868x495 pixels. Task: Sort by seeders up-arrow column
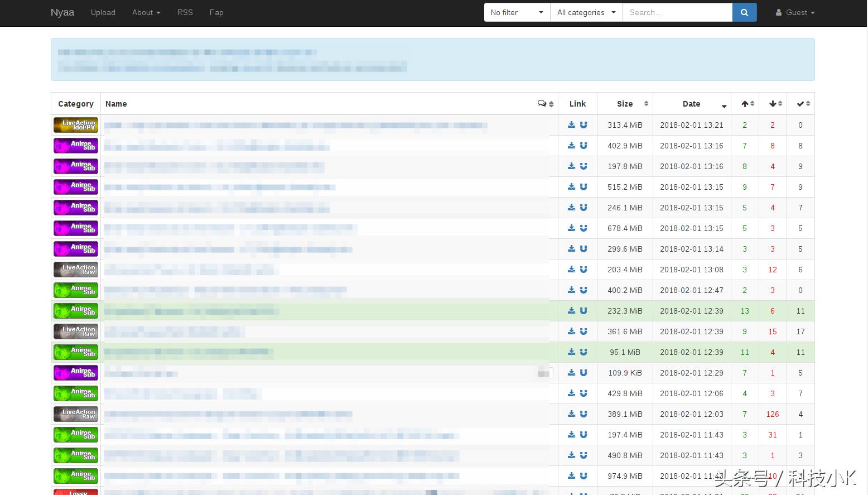[745, 104]
